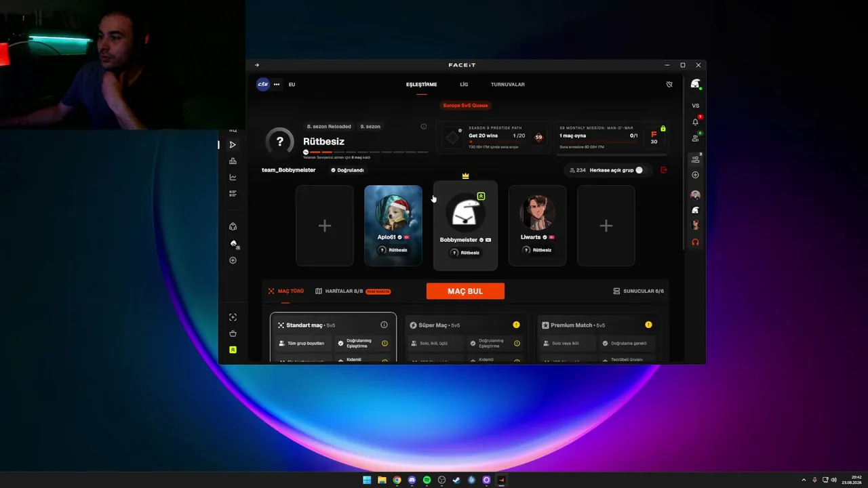Open the Bobbymeister player card avatar
Image resolution: width=868 pixels, height=488 pixels.
[x=465, y=213]
